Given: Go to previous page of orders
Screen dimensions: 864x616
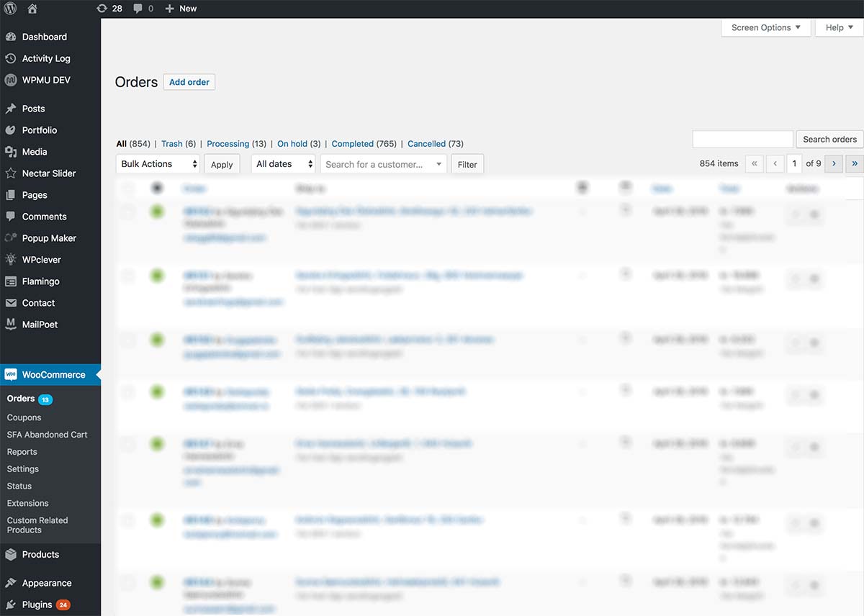Looking at the screenshot, I should tap(775, 164).
